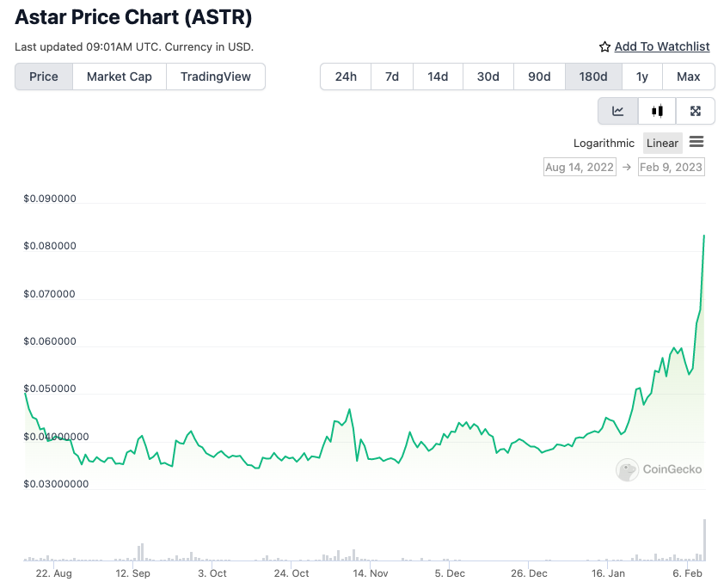This screenshot has height=588, width=724.
Task: Click the 12. Sep date label
Action: [x=133, y=573]
